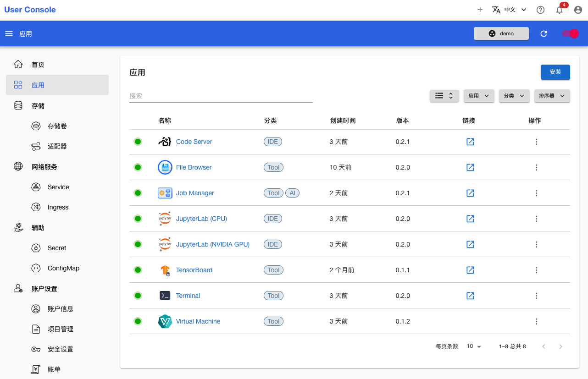
Task: Click the IDE tag on Code Server
Action: click(273, 142)
